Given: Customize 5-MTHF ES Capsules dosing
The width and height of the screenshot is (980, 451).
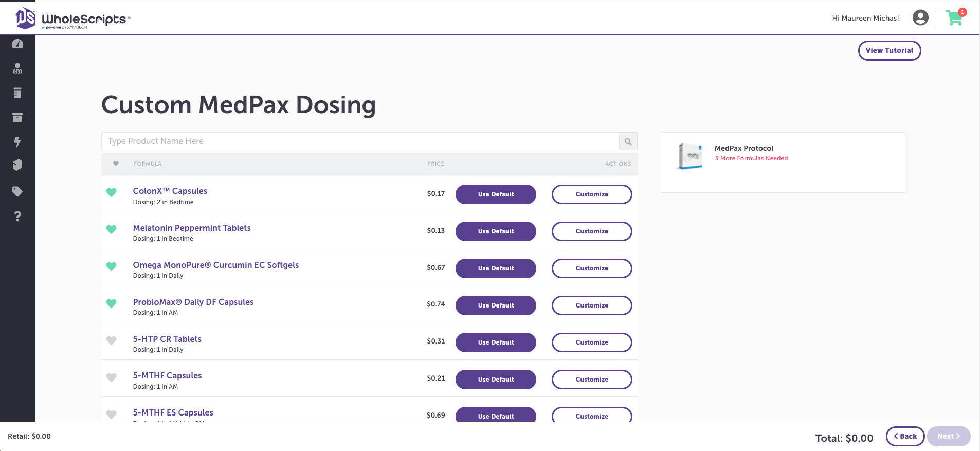Looking at the screenshot, I should [592, 414].
